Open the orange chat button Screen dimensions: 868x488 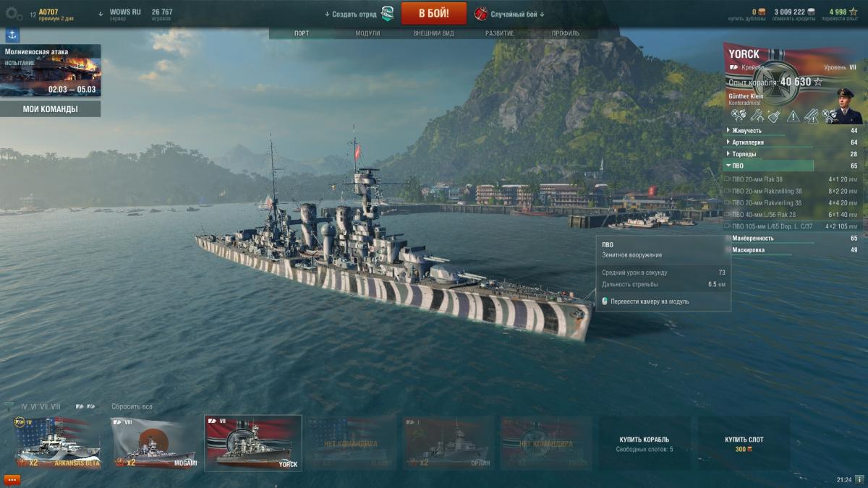[12, 479]
